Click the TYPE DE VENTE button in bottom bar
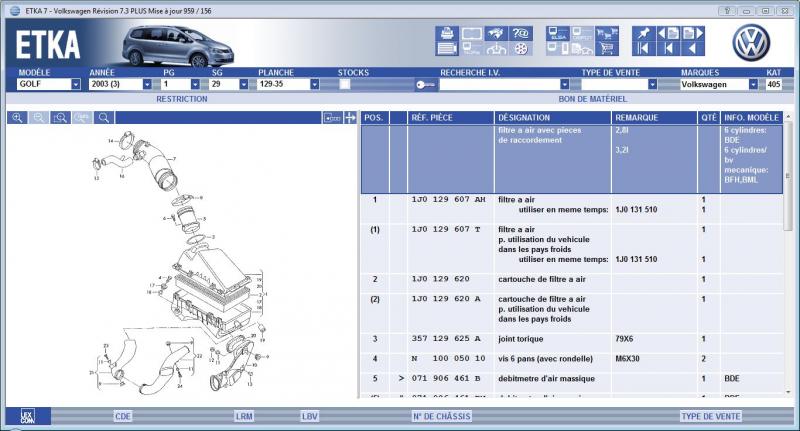This screenshot has width=800, height=431. click(711, 416)
